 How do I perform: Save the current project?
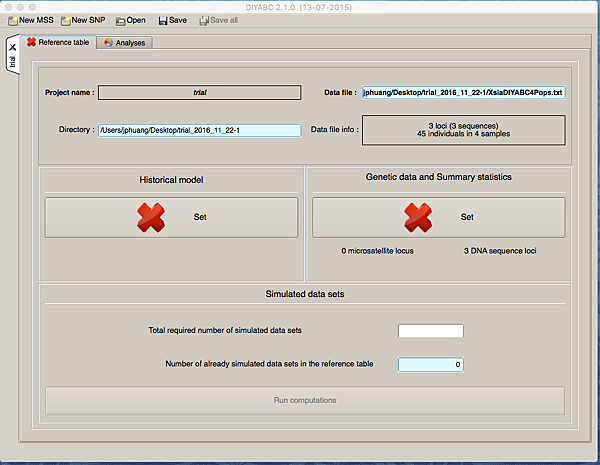point(173,20)
